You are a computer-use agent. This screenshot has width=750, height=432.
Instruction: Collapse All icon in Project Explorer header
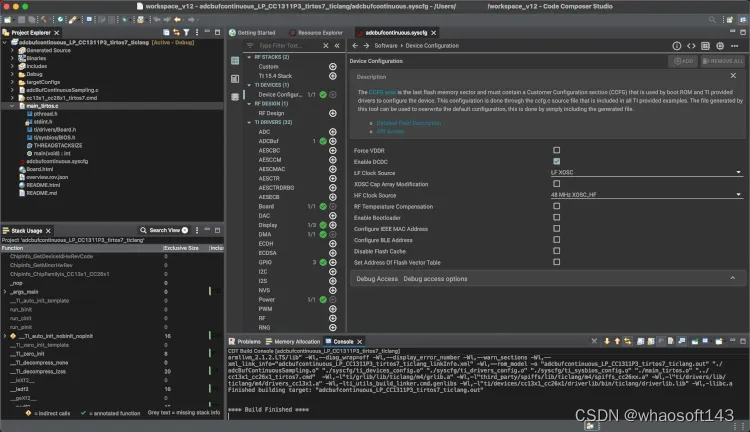pyautogui.click(x=166, y=33)
